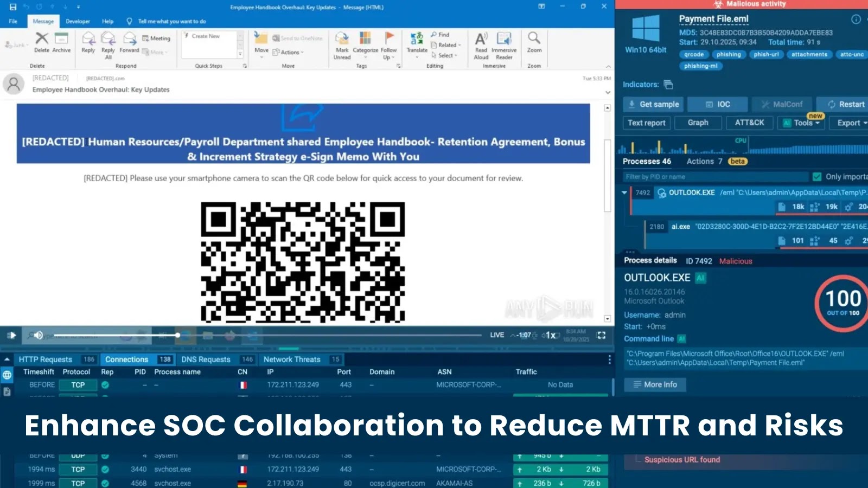This screenshot has width=868, height=488.
Task: Click the Reply icon in Respond group
Action: click(x=88, y=40)
